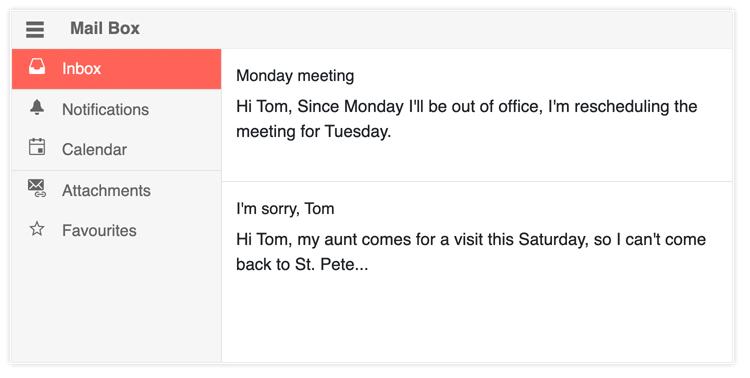Click the Favourites star icon
Image resolution: width=750 pixels, height=378 pixels.
37,229
